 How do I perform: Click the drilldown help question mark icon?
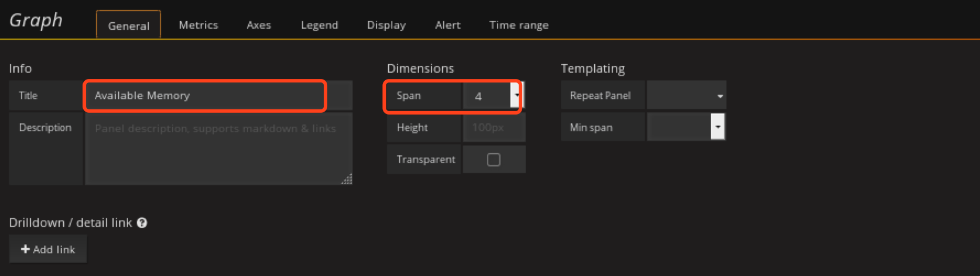142,223
